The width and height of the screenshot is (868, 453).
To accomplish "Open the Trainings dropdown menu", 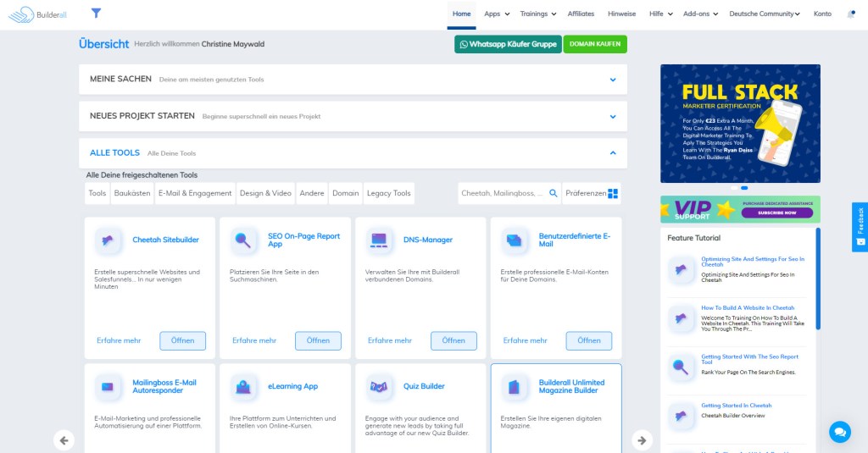I will [537, 14].
